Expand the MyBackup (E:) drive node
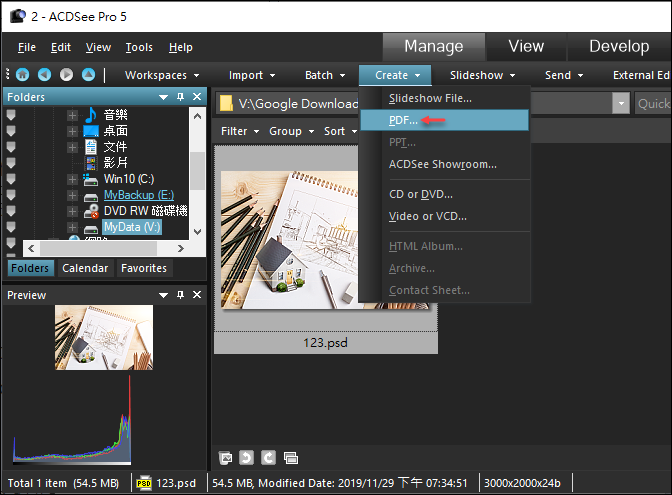 72,195
